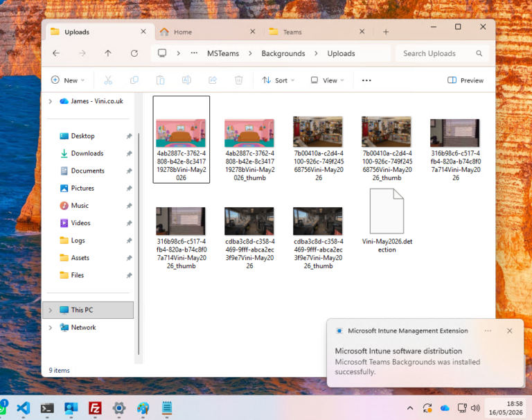Open the New dropdown menu
This screenshot has width=532, height=420.
67,80
